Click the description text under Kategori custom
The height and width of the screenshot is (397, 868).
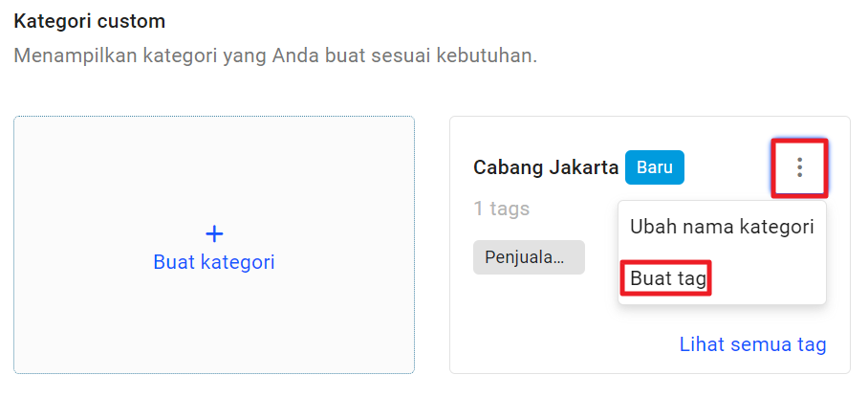[x=275, y=55]
